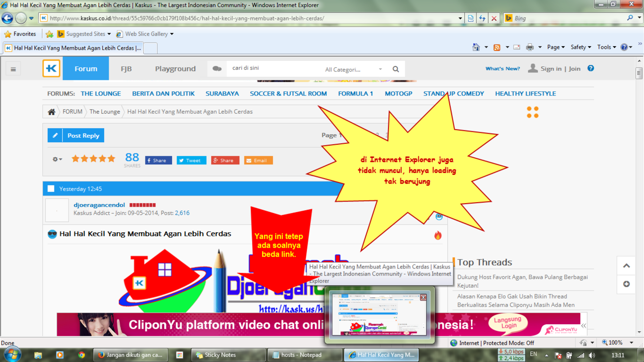Click the IE Help question mark icon
The width and height of the screenshot is (644, 362).
624,47
